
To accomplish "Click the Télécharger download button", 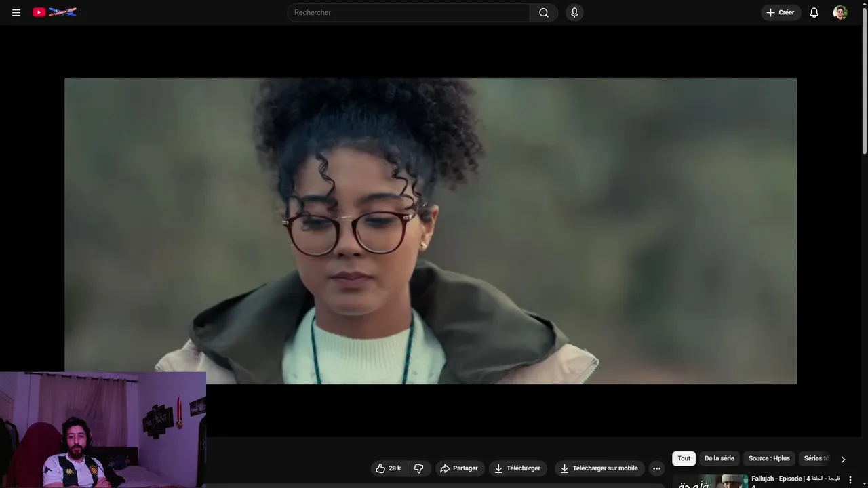I will (x=517, y=468).
